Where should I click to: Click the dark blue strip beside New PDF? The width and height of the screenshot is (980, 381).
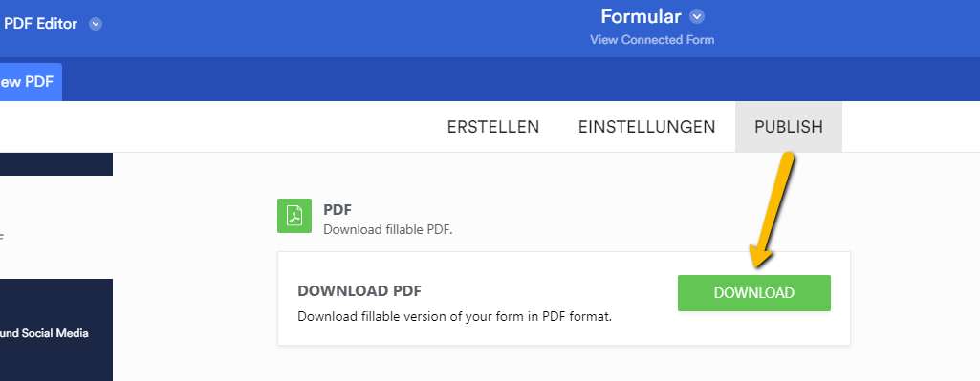[x=521, y=79]
